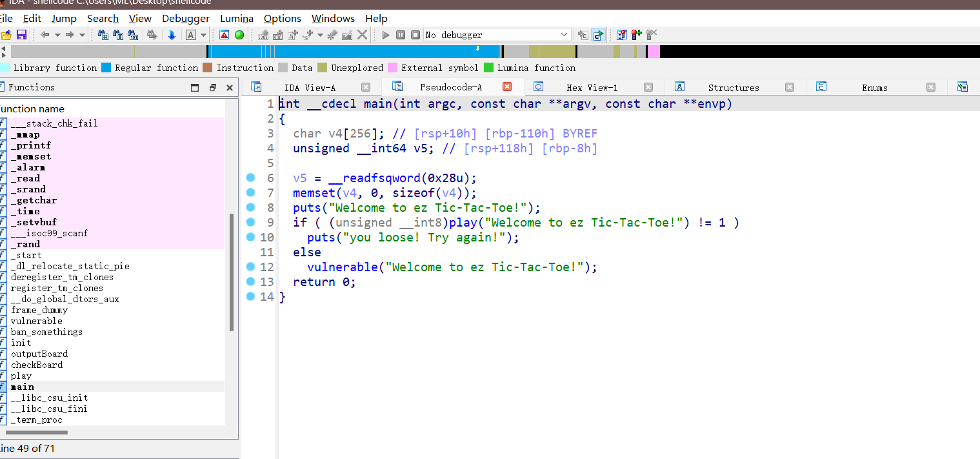Open the Edit menu
Viewport: 980px width, 459px height.
32,18
